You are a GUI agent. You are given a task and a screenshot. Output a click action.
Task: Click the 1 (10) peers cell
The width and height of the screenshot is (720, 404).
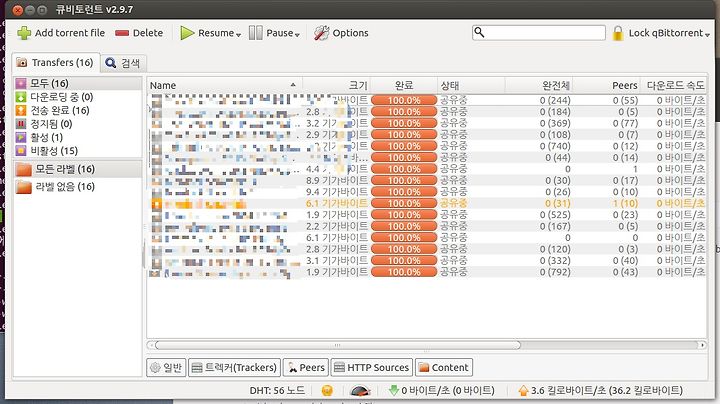point(625,203)
